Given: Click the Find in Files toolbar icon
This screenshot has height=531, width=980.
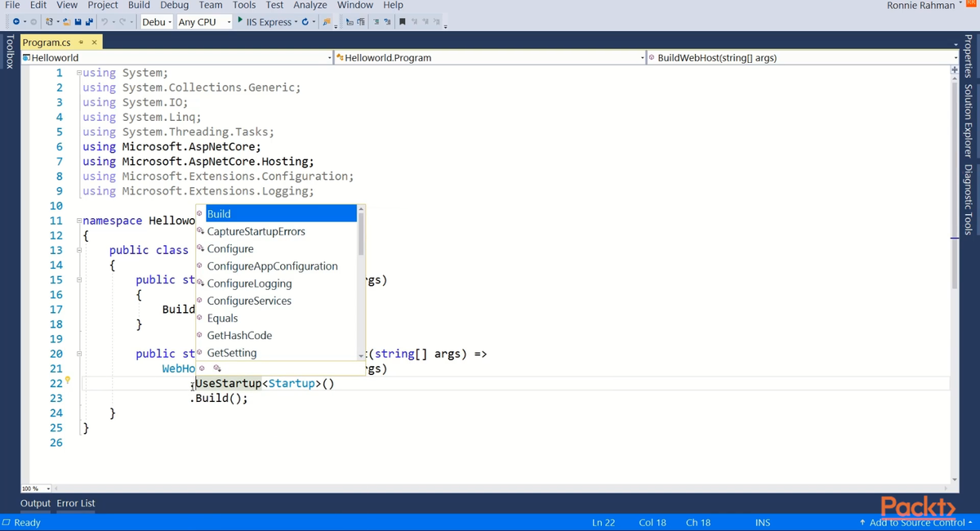Looking at the screenshot, I should 327,22.
